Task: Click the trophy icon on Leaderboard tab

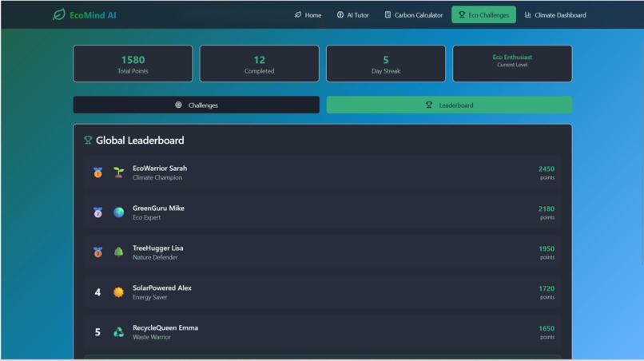Action: [429, 105]
